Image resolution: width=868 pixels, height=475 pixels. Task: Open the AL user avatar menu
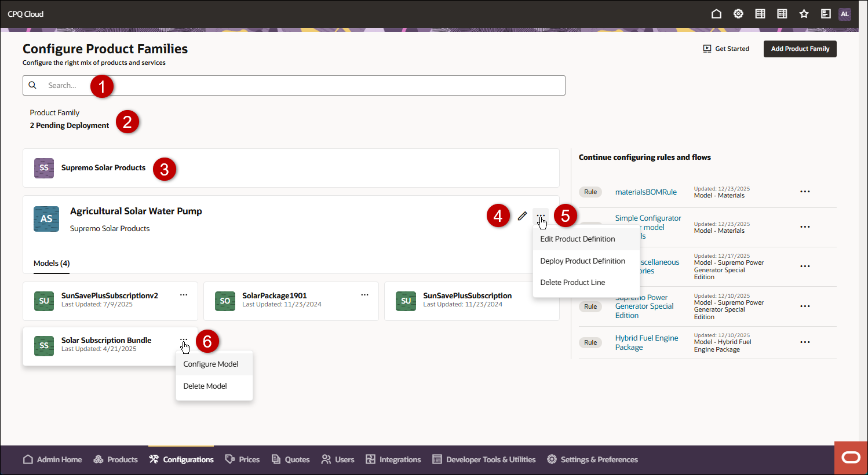point(845,13)
